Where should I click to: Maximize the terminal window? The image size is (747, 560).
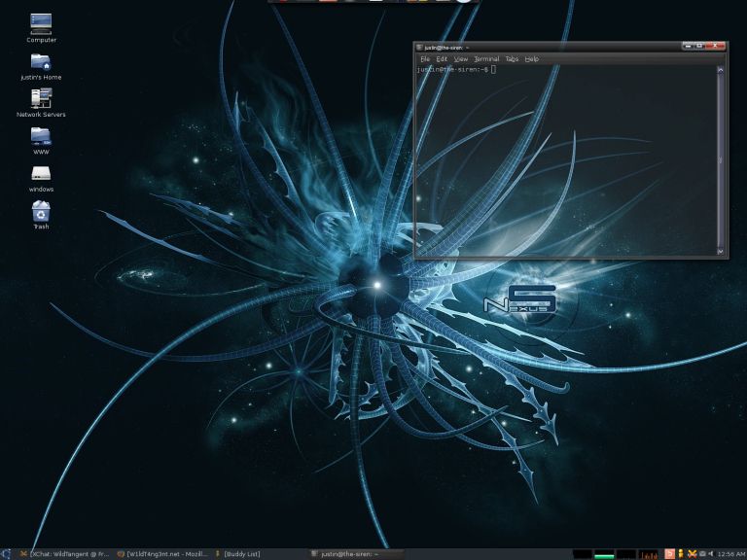click(699, 46)
